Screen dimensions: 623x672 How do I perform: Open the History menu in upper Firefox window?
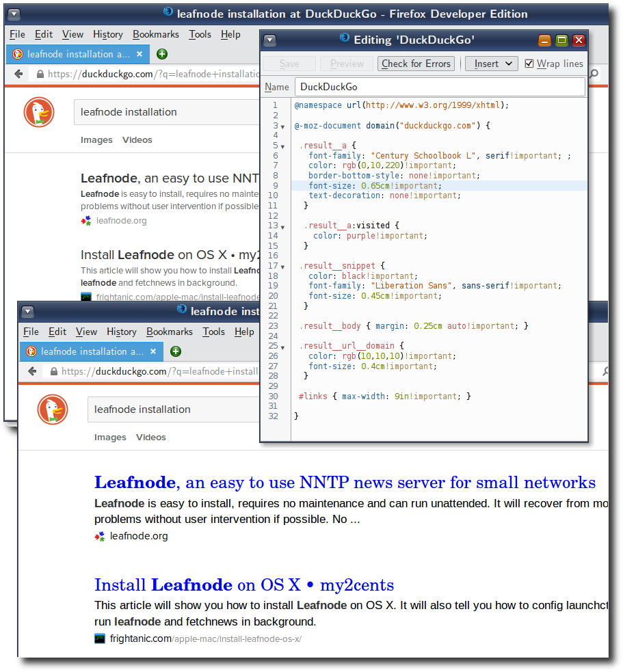click(108, 35)
